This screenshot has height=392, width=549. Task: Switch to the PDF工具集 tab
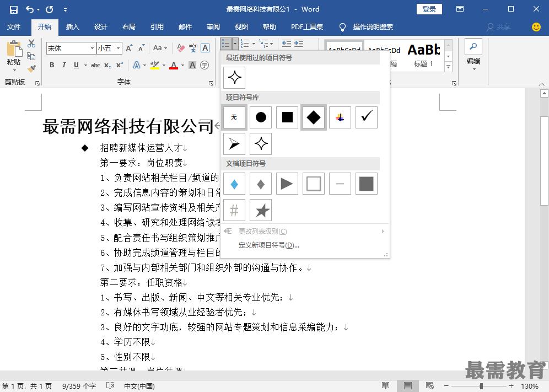click(x=307, y=26)
